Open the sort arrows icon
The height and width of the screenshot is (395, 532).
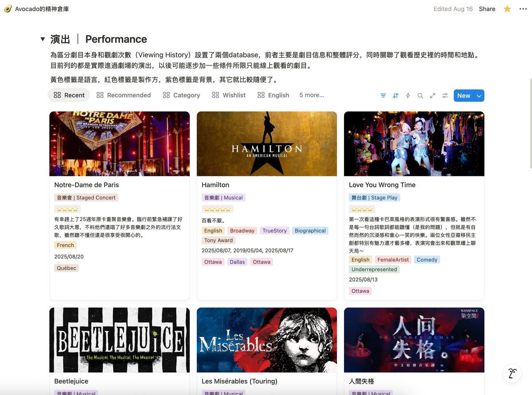395,95
